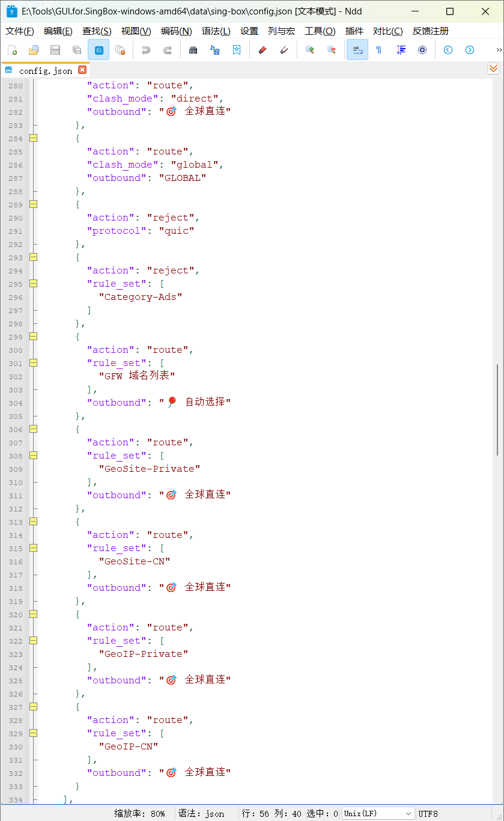This screenshot has width=504, height=821.
Task: Open the 工具(O) menu
Action: (320, 31)
